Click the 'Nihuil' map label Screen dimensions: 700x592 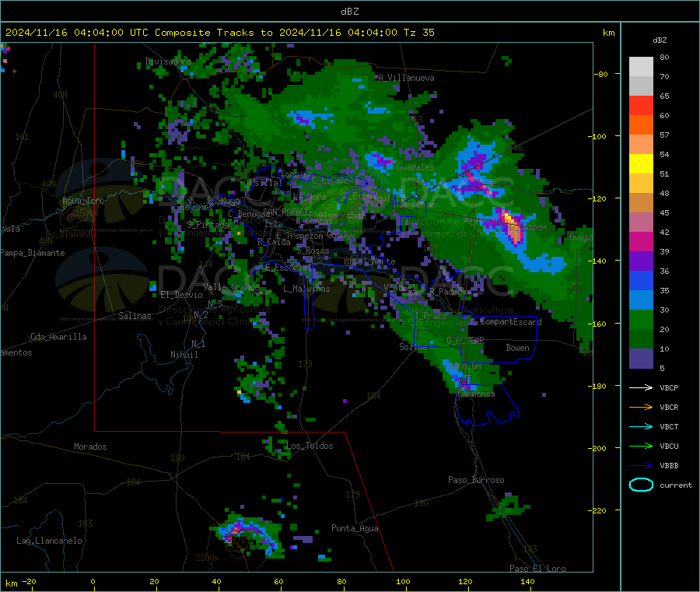[x=184, y=355]
